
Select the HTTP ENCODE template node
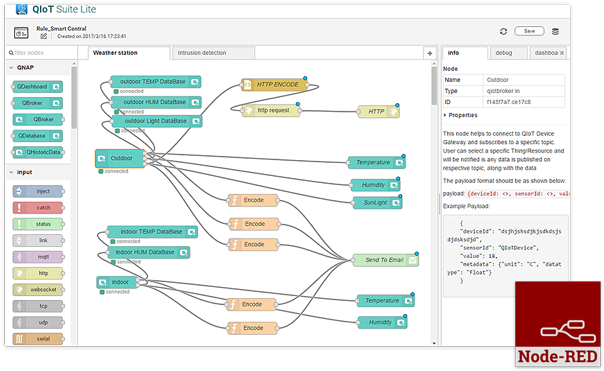click(274, 84)
